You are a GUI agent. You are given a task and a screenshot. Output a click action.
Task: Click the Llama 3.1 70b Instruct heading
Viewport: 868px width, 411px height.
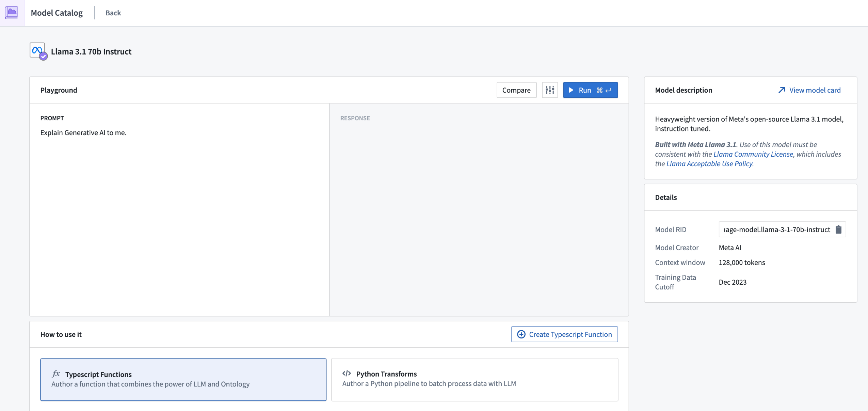click(91, 51)
